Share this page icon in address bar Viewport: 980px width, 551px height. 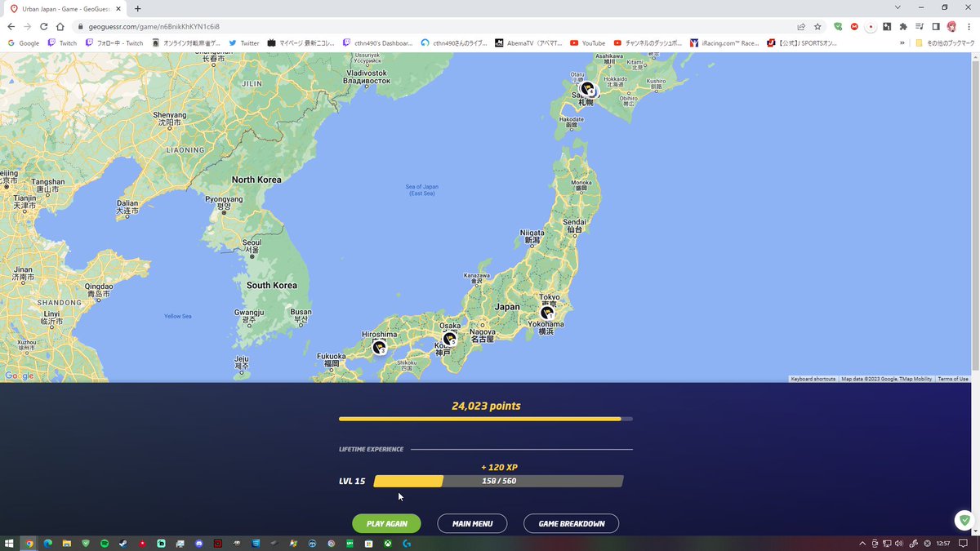coord(802,26)
